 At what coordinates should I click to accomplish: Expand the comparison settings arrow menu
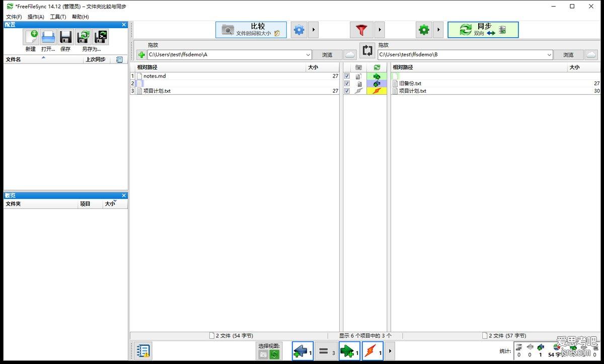click(x=313, y=30)
